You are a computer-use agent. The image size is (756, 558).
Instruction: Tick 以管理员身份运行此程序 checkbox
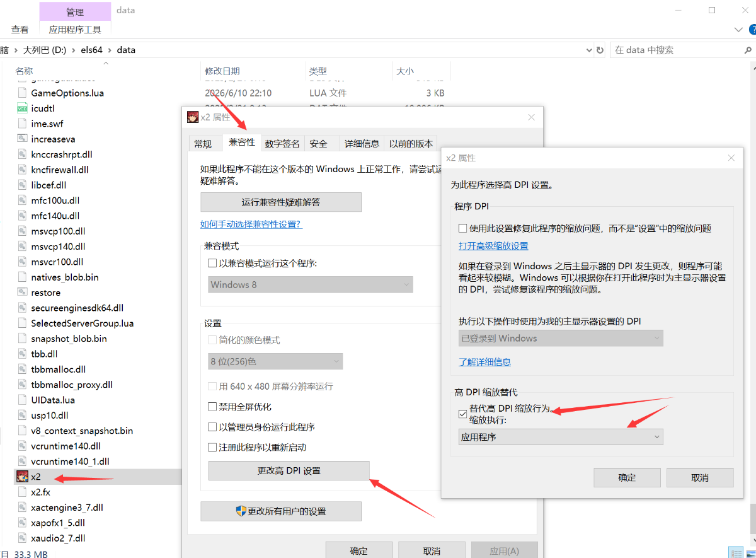point(212,427)
